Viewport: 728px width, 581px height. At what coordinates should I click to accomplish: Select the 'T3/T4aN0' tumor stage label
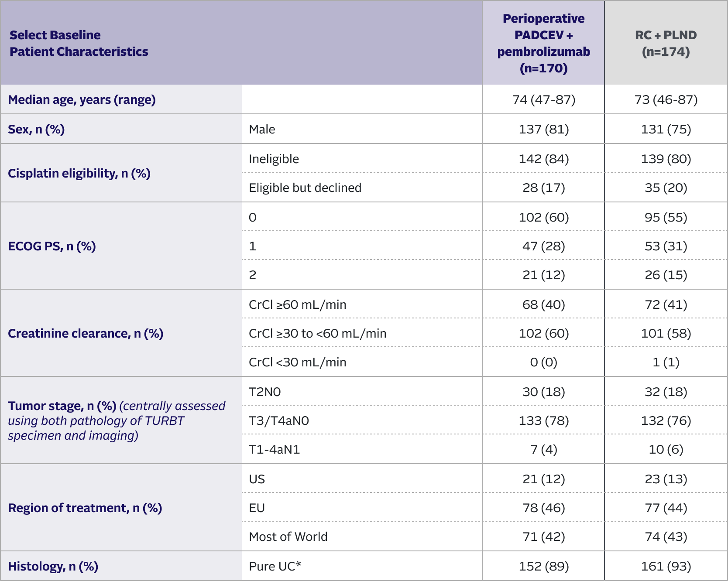click(278, 421)
